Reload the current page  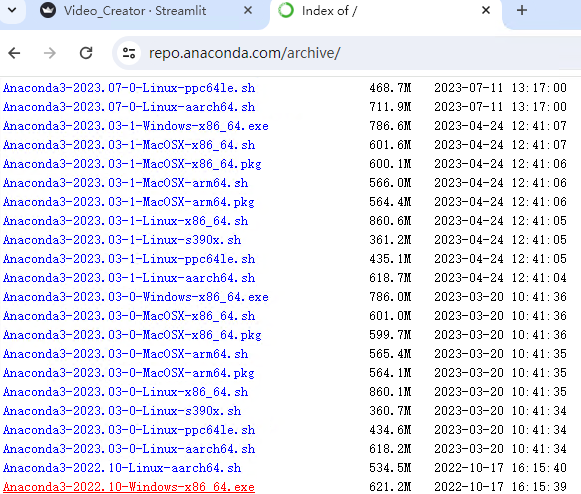click(x=86, y=53)
